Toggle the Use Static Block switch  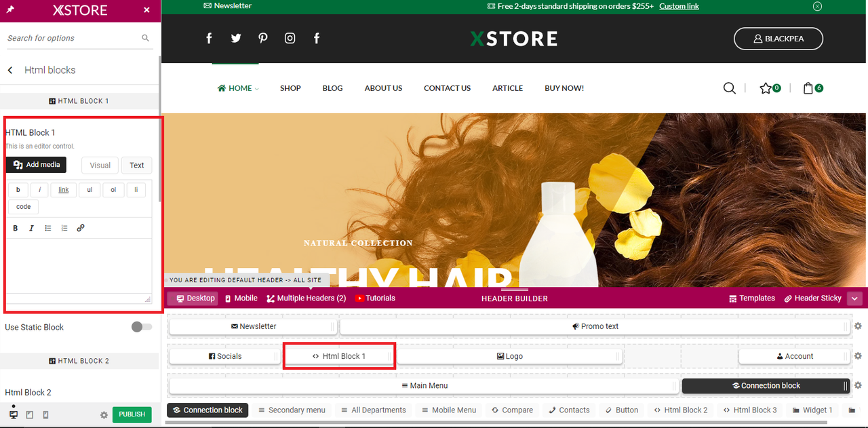pos(142,327)
